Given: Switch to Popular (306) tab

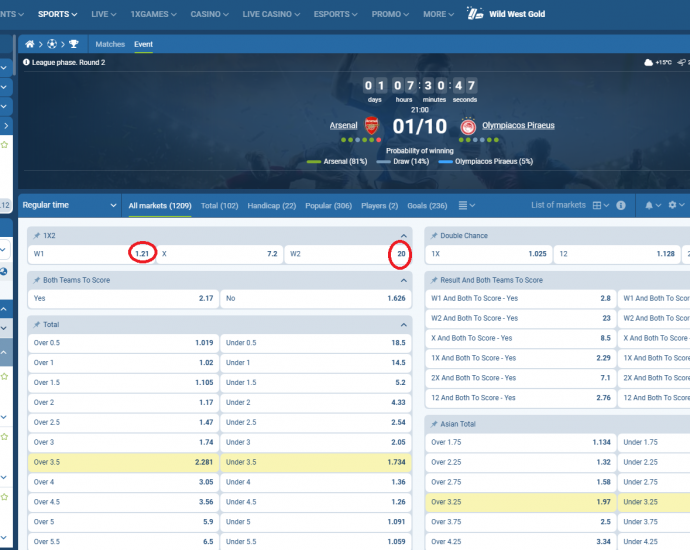Looking at the screenshot, I should 328,205.
